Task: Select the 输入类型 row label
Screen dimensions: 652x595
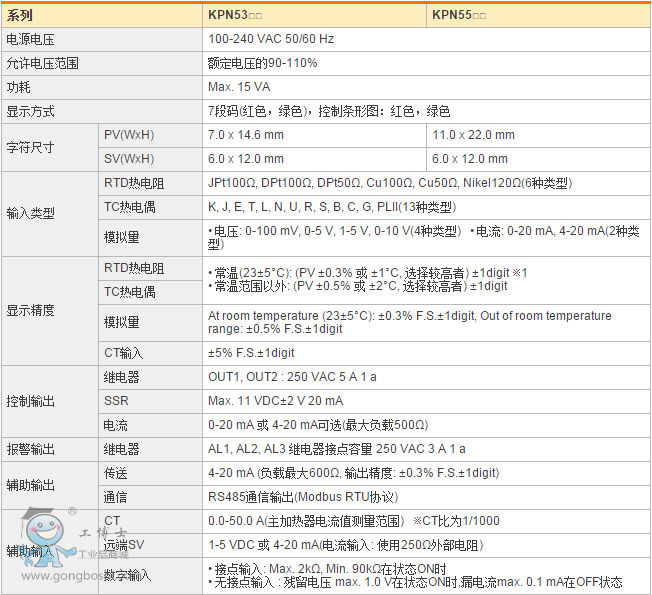Action: pyautogui.click(x=31, y=213)
